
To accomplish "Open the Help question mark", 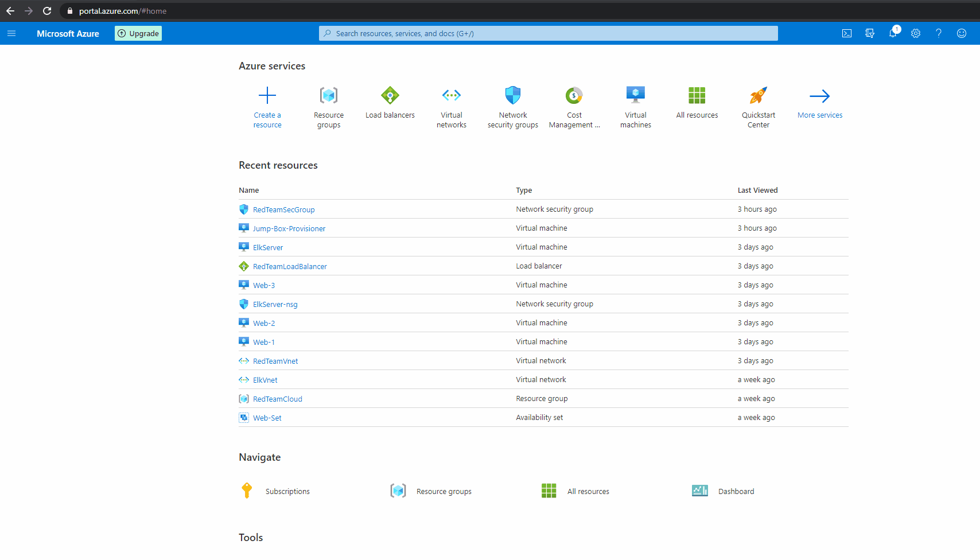I will click(939, 33).
